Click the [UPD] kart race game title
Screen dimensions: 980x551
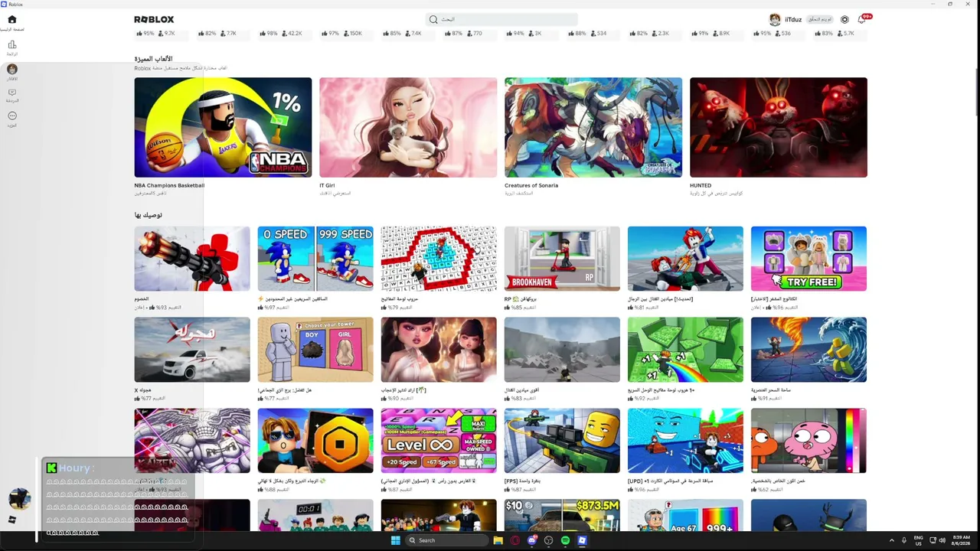coord(670,481)
